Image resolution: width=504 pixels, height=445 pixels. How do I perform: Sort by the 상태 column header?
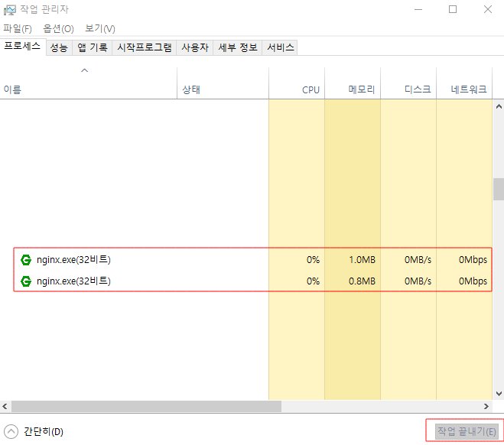(x=223, y=83)
